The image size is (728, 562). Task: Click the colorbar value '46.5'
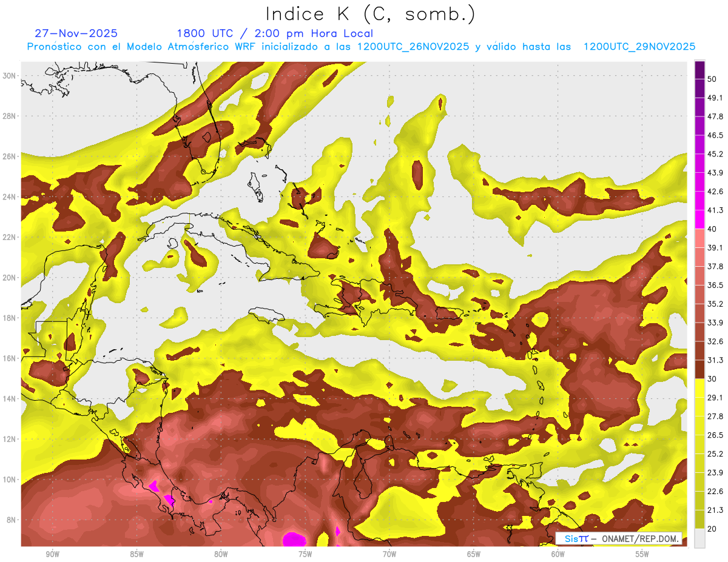715,135
